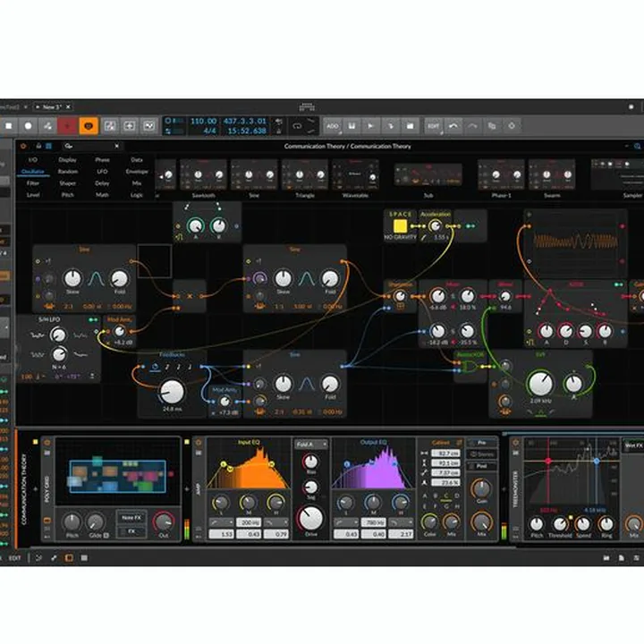Switch to the New 3 project tab
Screen dimensions: 644x644
pos(53,106)
